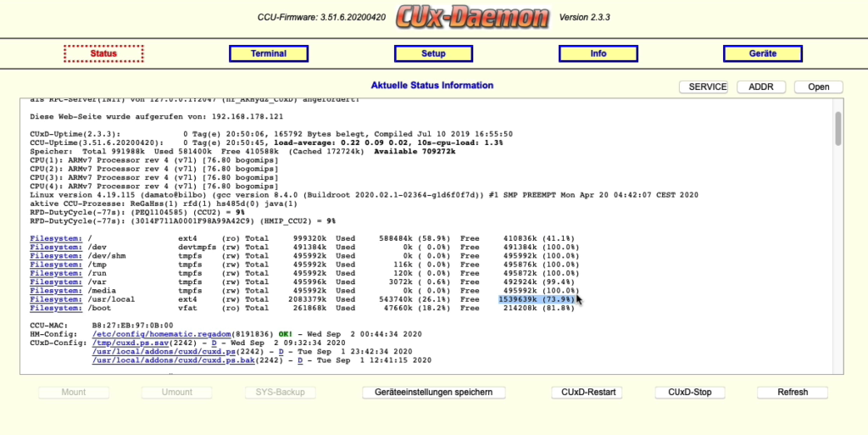
Task: Click highlighted value 1539639k (73.9%)
Action: click(x=537, y=299)
